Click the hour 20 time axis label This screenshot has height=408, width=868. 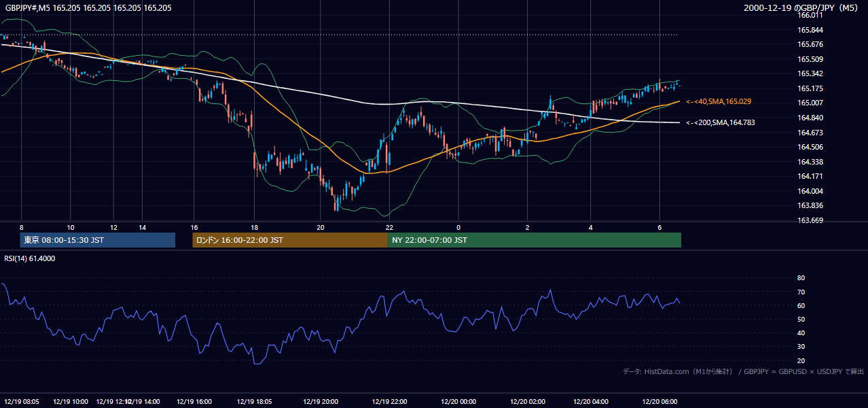pyautogui.click(x=321, y=227)
